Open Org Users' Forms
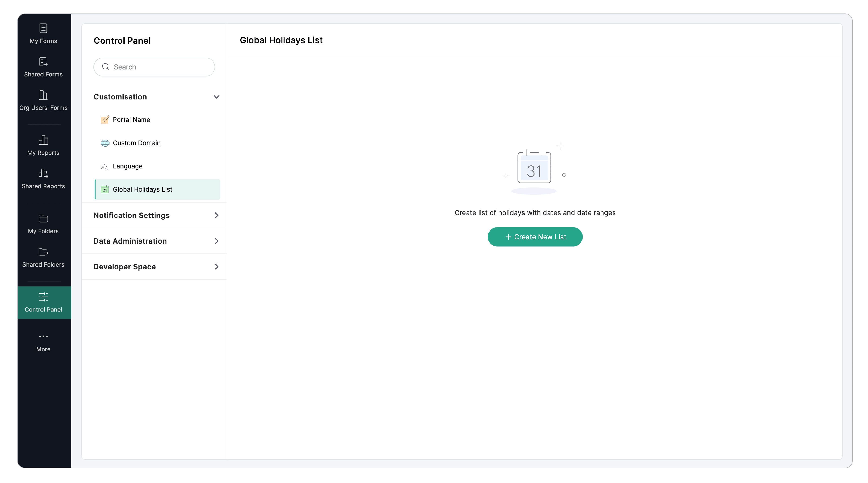Screen dimensions: 868x483 coord(43,100)
